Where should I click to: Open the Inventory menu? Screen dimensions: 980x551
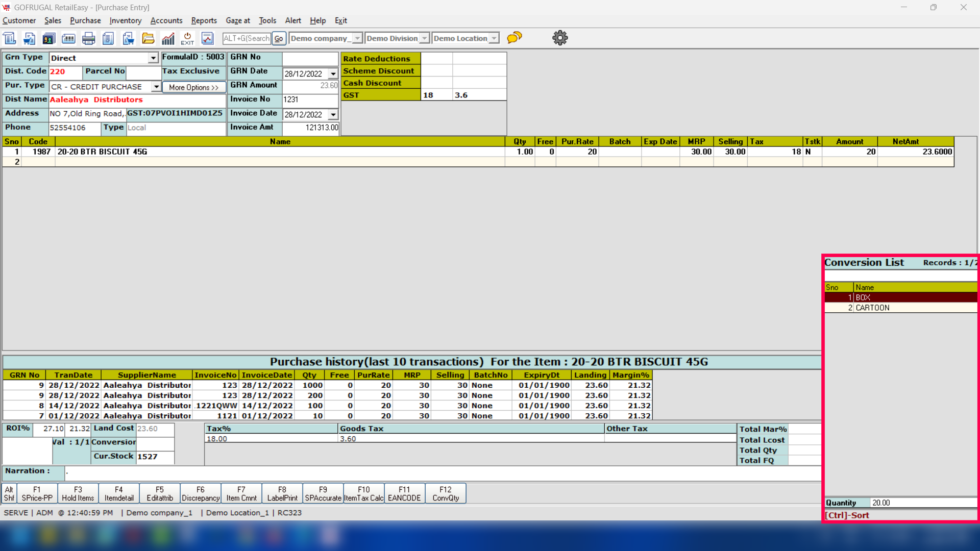[125, 20]
